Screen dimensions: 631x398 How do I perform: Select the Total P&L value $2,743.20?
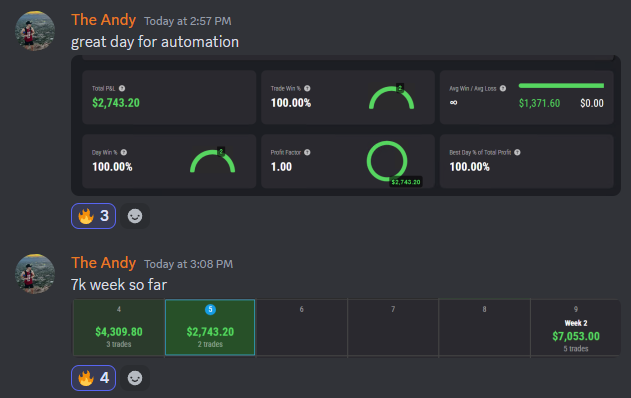(x=116, y=103)
